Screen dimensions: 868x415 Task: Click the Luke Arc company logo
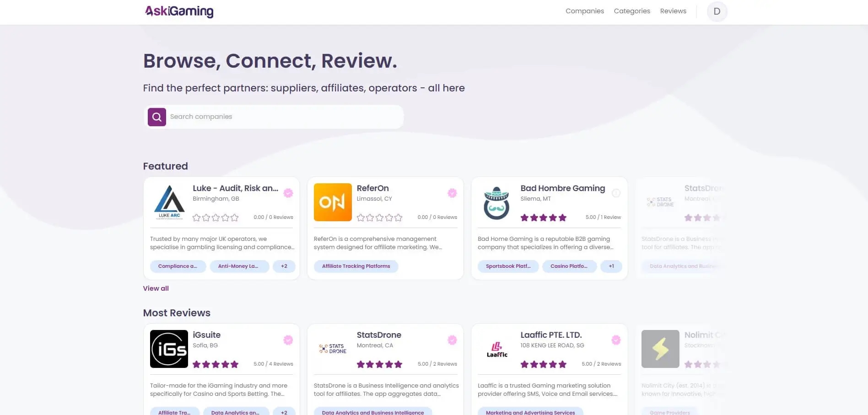(x=169, y=202)
